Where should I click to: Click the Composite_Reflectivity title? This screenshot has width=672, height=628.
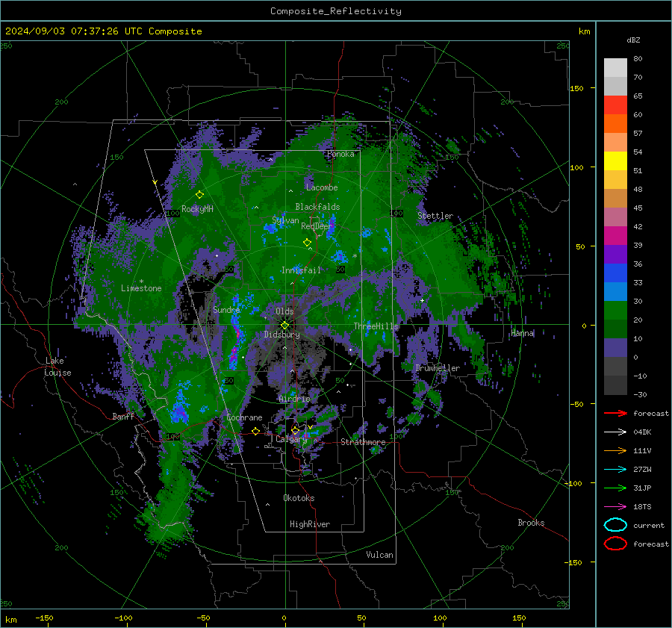336,11
